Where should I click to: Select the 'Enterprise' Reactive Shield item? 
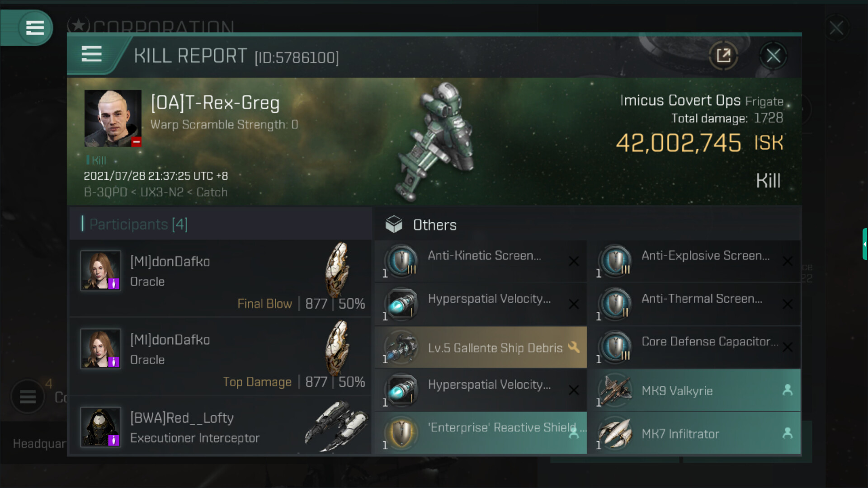(481, 433)
